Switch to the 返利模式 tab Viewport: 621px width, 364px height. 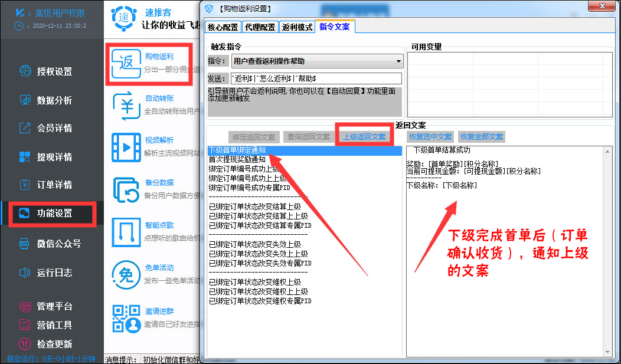tap(297, 27)
